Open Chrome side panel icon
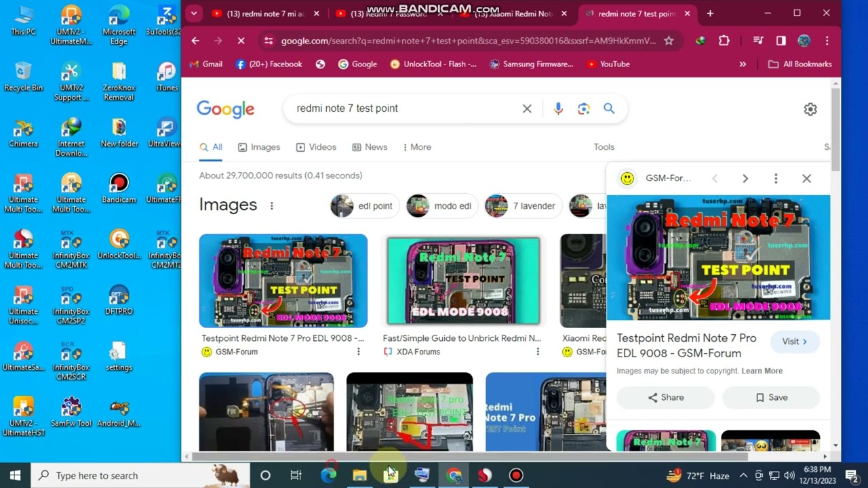Viewport: 868px width, 488px height. (x=781, y=41)
